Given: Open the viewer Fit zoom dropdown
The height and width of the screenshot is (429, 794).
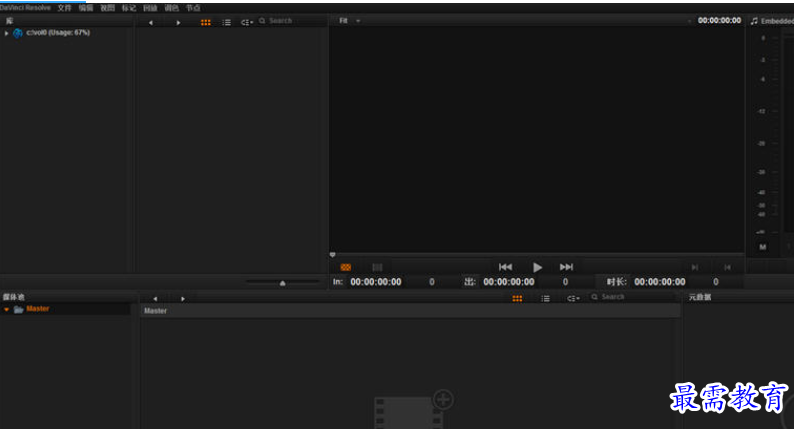Looking at the screenshot, I should click(x=349, y=21).
